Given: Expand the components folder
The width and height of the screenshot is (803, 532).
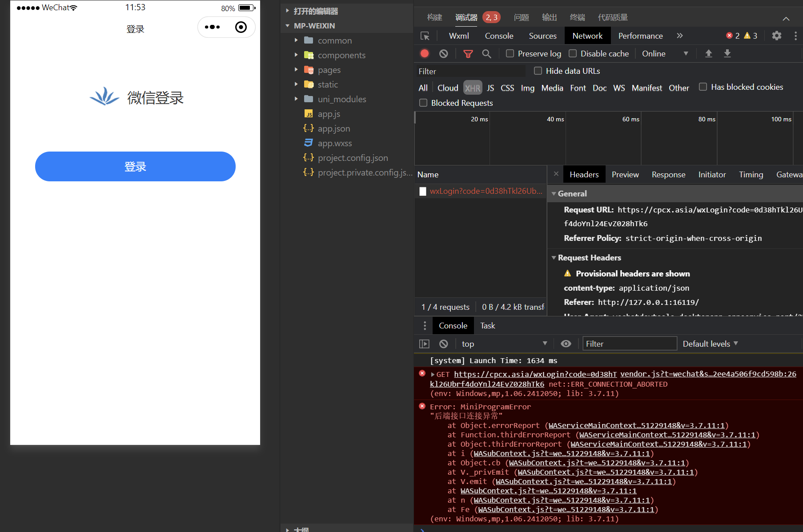Looking at the screenshot, I should tap(296, 55).
